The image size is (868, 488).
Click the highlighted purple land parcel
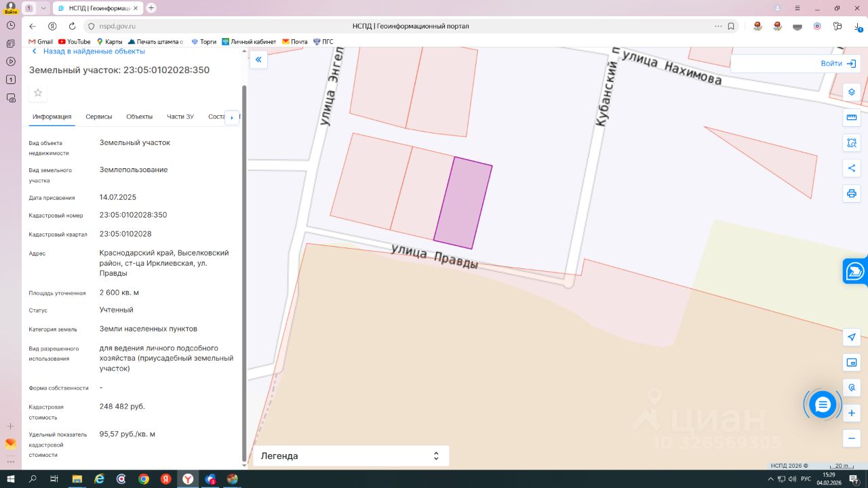pos(463,203)
